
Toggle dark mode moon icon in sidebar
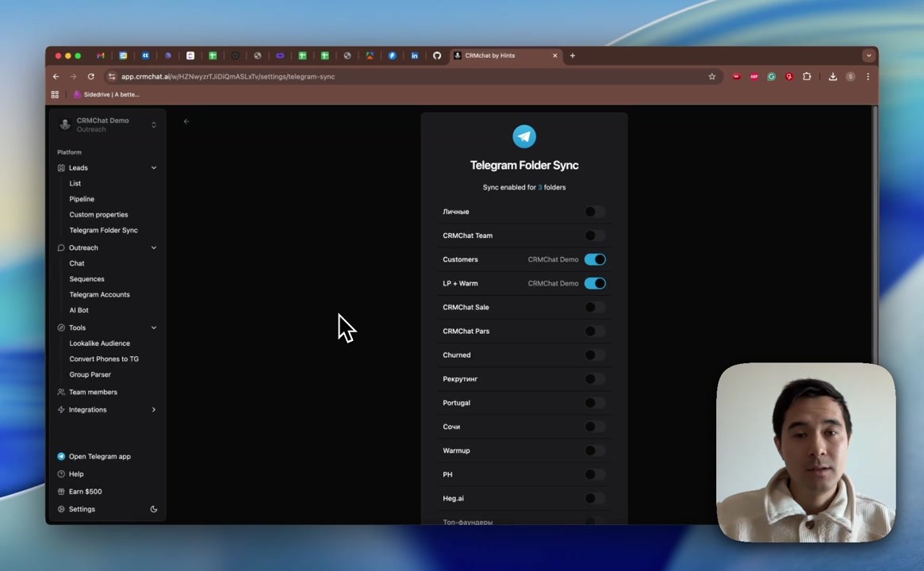pyautogui.click(x=154, y=509)
